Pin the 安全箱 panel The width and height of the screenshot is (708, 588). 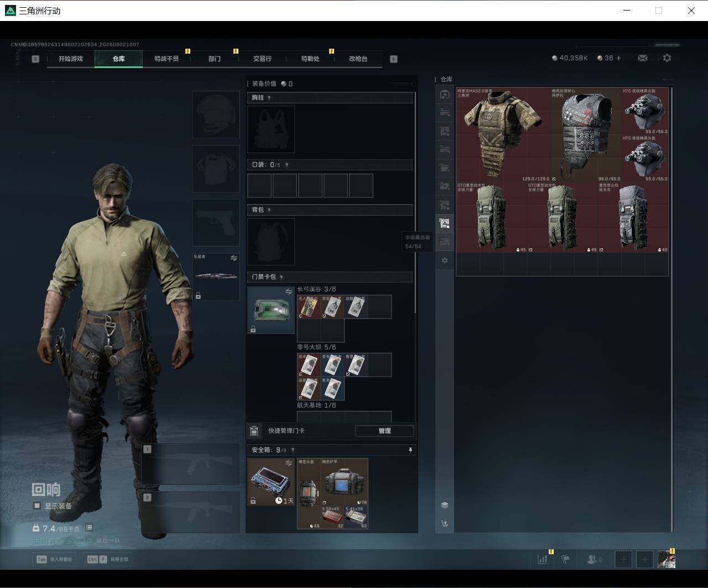point(410,450)
